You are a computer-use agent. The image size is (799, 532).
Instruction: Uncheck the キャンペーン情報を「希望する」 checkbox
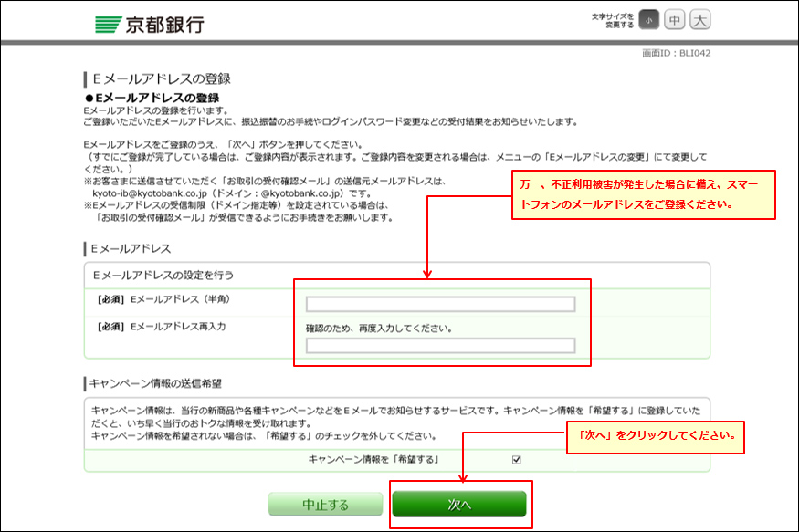[517, 460]
